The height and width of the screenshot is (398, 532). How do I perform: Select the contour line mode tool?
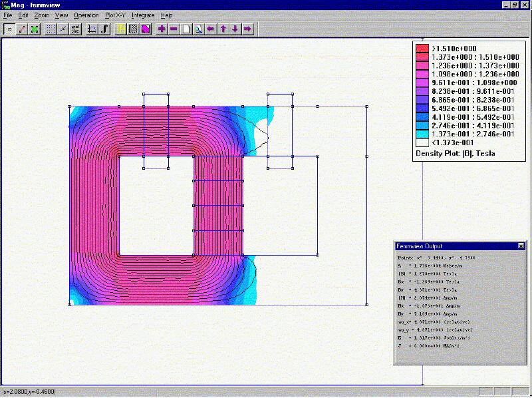(x=22, y=29)
